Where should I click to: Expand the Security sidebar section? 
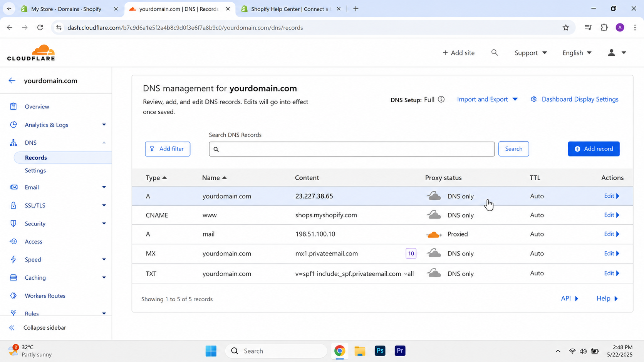[x=104, y=224]
